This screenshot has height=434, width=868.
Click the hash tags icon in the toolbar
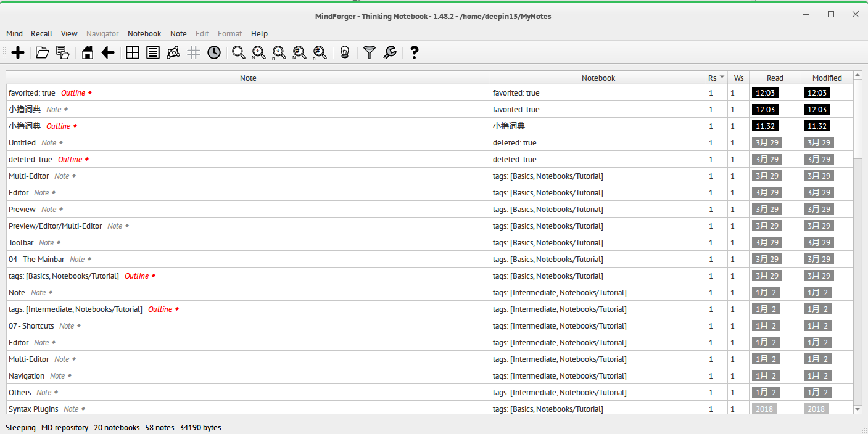[x=194, y=53]
